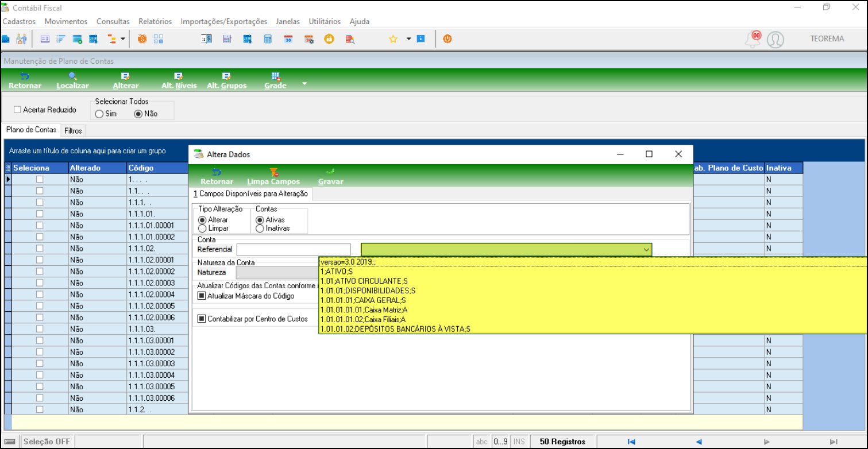Click the user profile avatar icon
Viewport: 868px width, 449px height.
point(776,40)
